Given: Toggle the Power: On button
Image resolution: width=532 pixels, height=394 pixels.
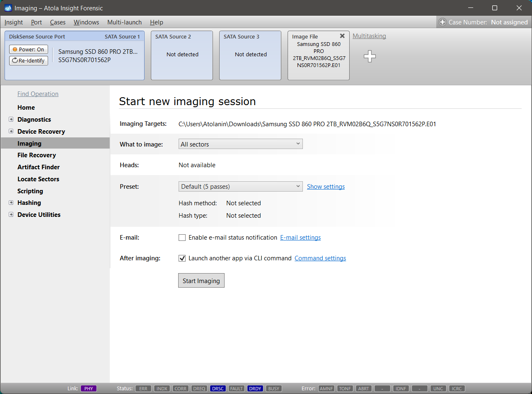Looking at the screenshot, I should 29,49.
